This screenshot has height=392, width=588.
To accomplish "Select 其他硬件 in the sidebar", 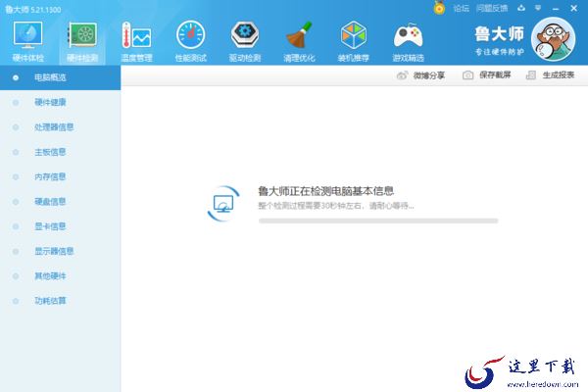I will [x=60, y=275].
